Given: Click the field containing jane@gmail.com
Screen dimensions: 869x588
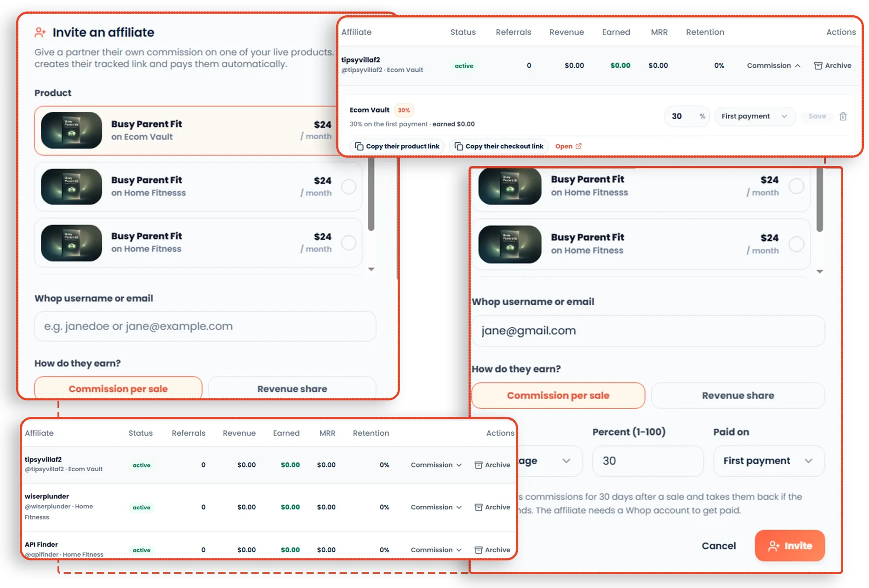Looking at the screenshot, I should coord(648,331).
